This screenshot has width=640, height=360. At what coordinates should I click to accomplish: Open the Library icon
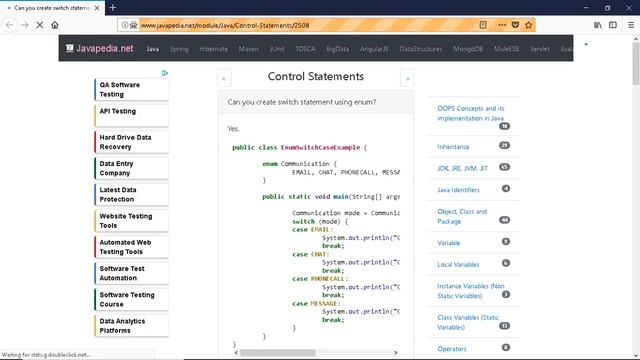point(598,25)
